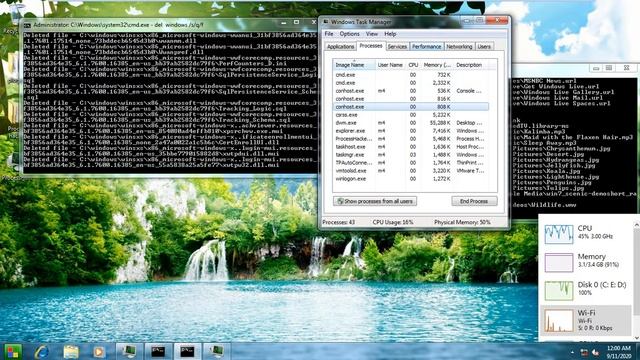
Task: Select the taskhost.exe process row
Action: click(411, 147)
